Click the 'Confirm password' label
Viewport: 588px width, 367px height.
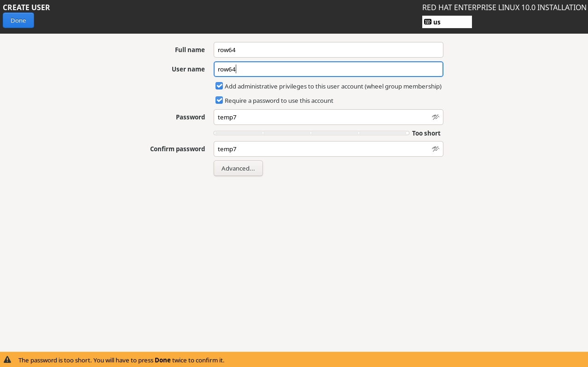point(177,149)
